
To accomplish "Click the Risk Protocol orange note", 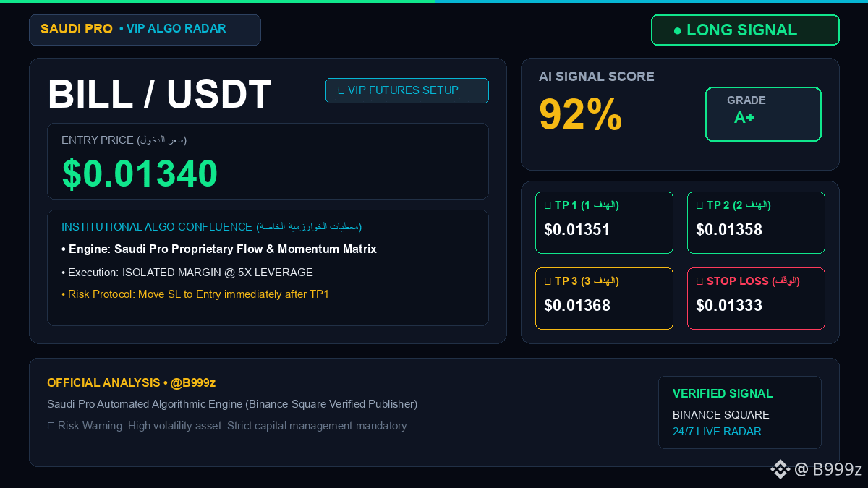I will (x=195, y=294).
